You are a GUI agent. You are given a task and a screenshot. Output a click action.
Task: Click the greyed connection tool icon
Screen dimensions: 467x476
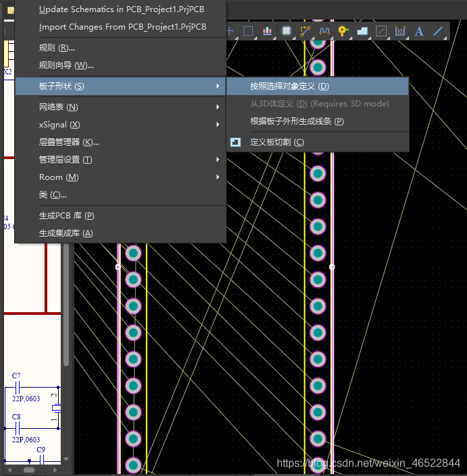click(x=381, y=31)
